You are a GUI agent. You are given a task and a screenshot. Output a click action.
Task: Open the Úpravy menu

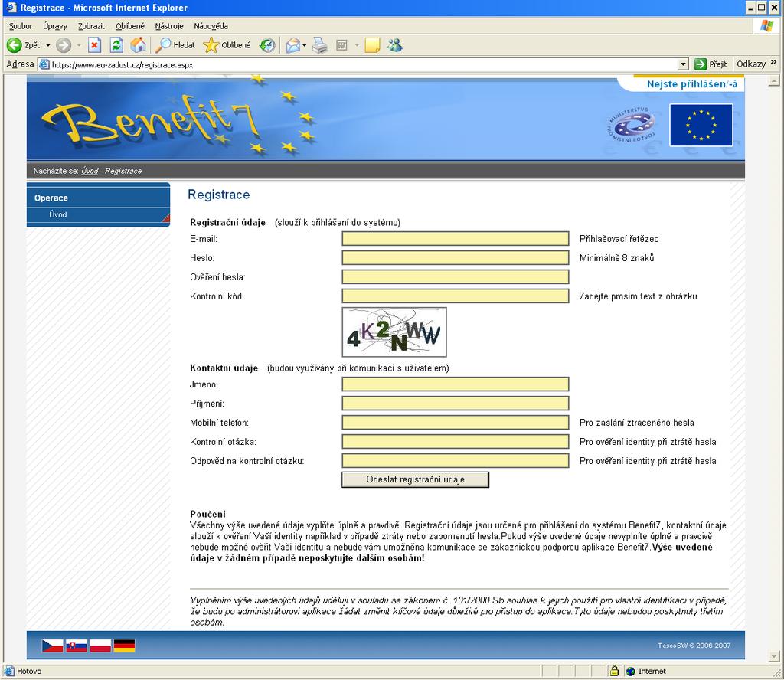[55, 26]
